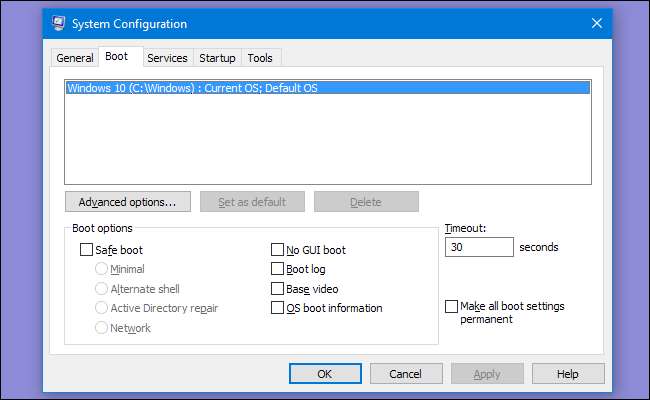Click the Timeout seconds input field
The height and width of the screenshot is (400, 650).
pyautogui.click(x=479, y=247)
